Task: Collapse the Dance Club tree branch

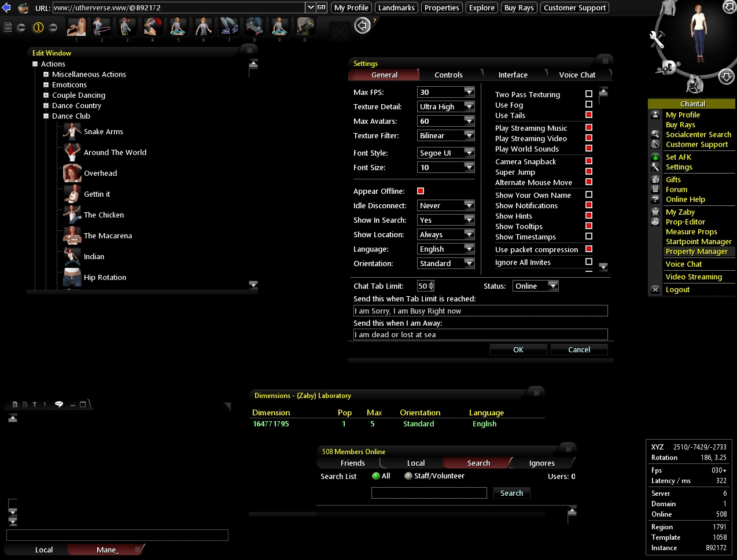Action: pos(45,116)
